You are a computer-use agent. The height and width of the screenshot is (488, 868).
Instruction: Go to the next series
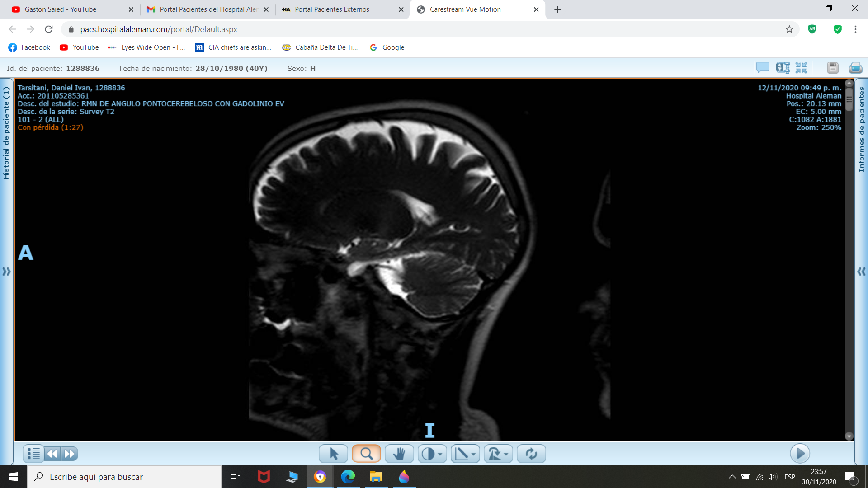pyautogui.click(x=70, y=454)
